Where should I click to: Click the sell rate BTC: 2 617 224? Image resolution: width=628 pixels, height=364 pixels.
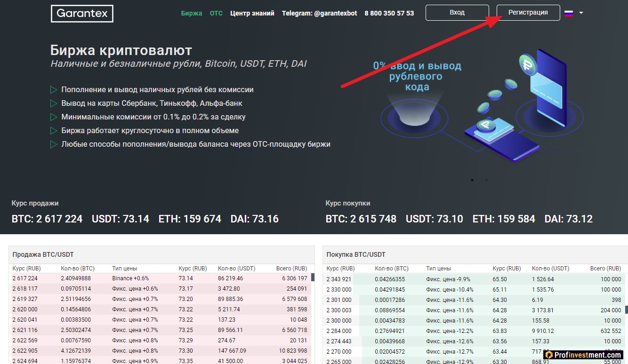[47, 219]
